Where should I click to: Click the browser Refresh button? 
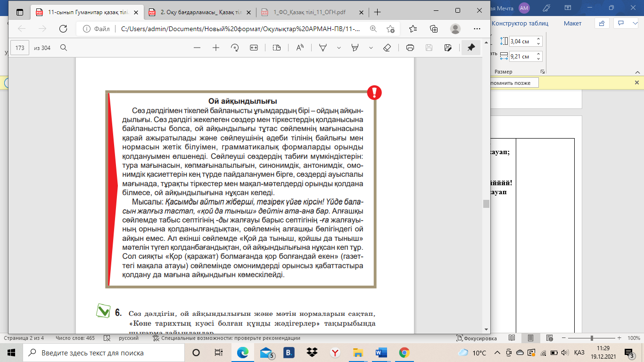coord(63,29)
